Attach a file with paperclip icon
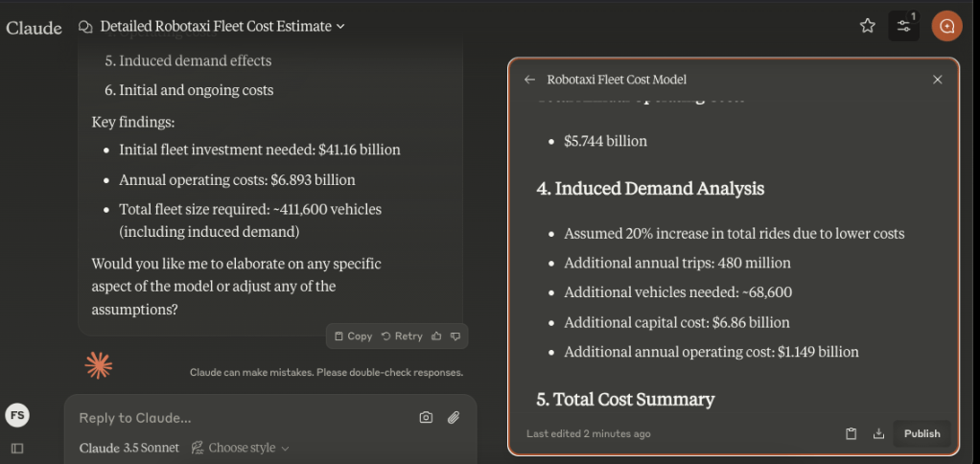 point(454,417)
